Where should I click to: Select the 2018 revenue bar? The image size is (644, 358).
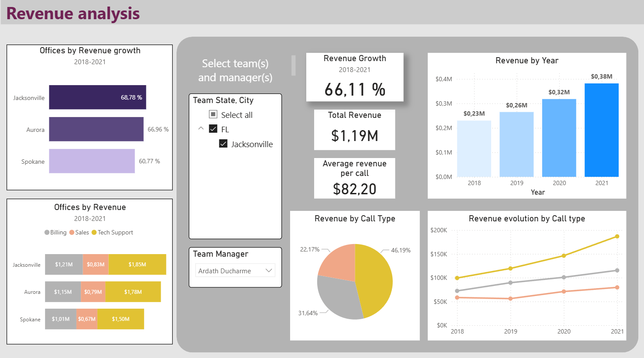coord(474,148)
